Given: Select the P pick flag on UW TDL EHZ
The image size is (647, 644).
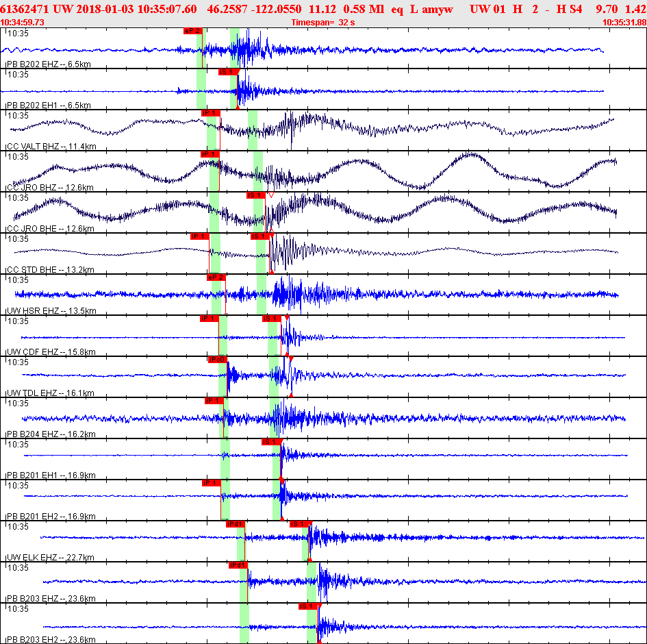Looking at the screenshot, I should [217, 360].
